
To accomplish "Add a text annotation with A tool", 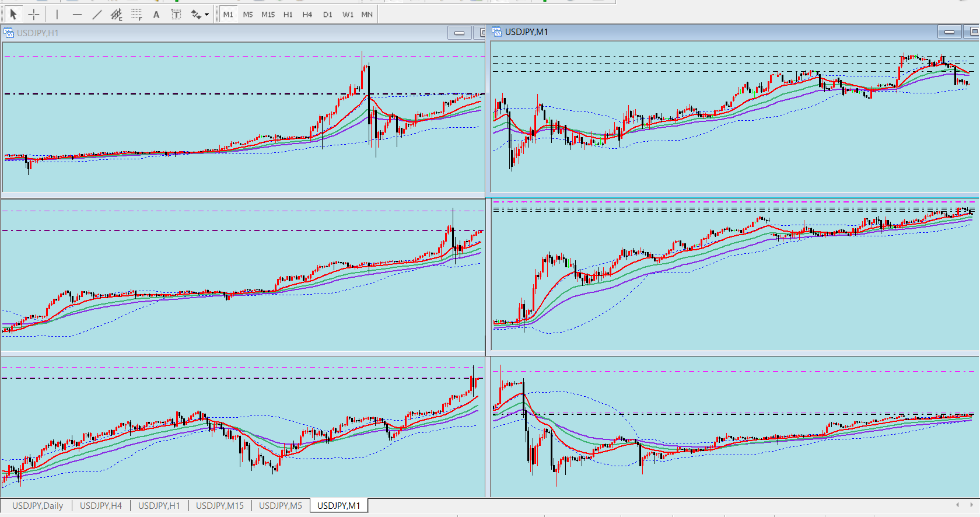I will (x=156, y=15).
